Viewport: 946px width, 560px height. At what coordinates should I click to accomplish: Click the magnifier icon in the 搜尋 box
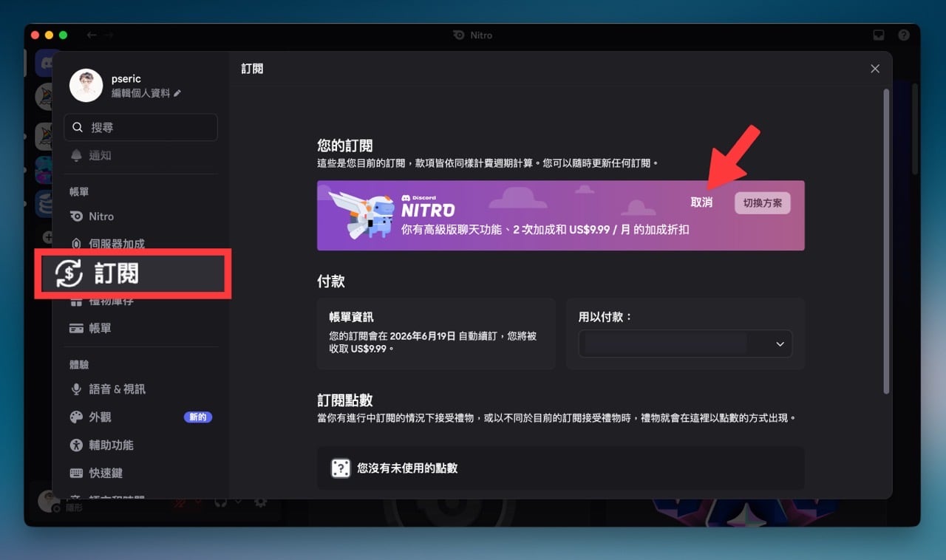coord(78,127)
